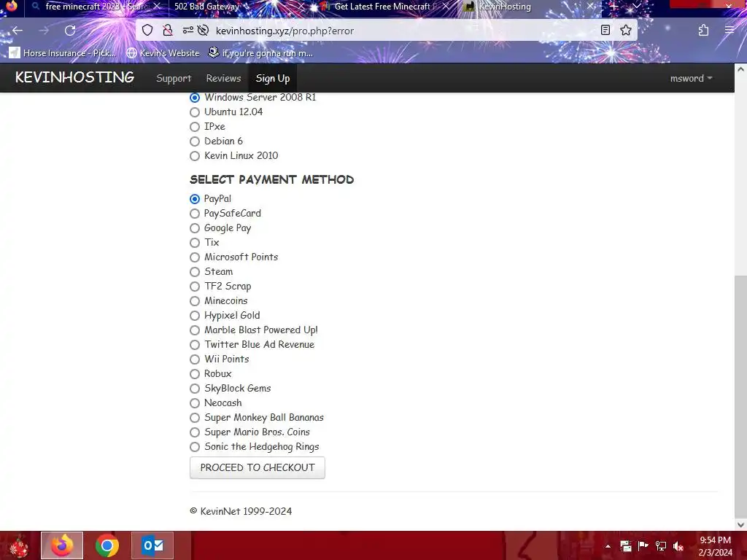The width and height of the screenshot is (747, 560).
Task: Click the KEVINHOSTING site logo
Action: tap(75, 77)
